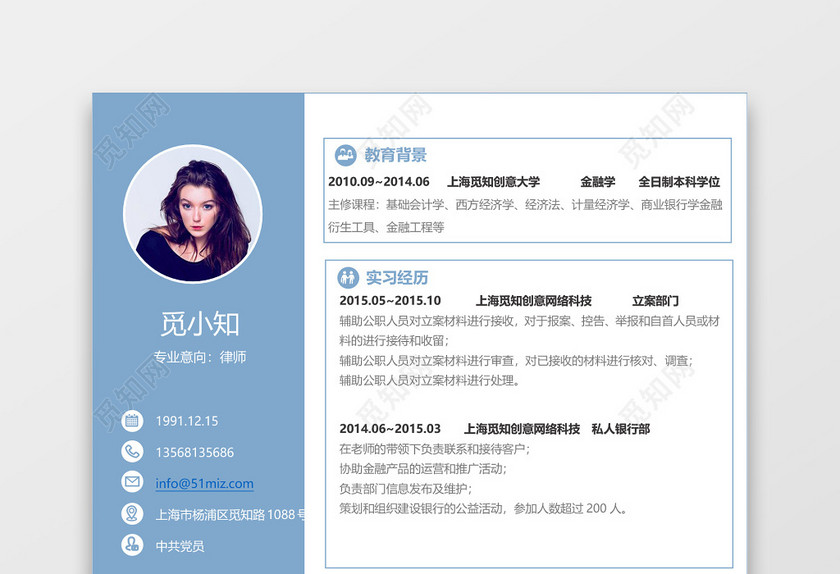Click the school name 上海觅知创意大学

pos(493,182)
